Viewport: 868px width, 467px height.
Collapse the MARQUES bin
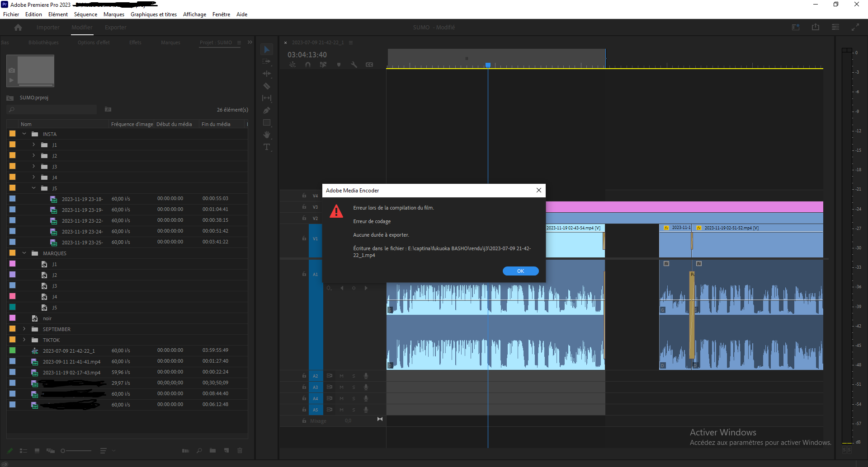coord(24,253)
